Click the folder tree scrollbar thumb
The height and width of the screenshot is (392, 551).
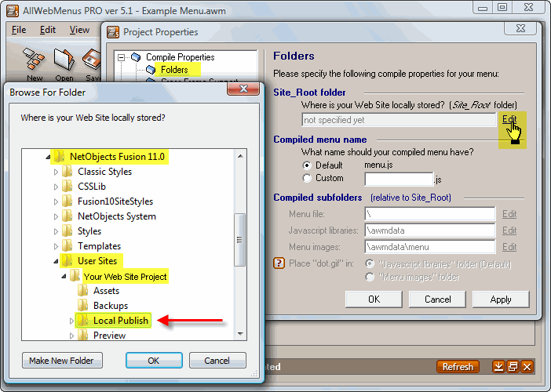point(240,240)
